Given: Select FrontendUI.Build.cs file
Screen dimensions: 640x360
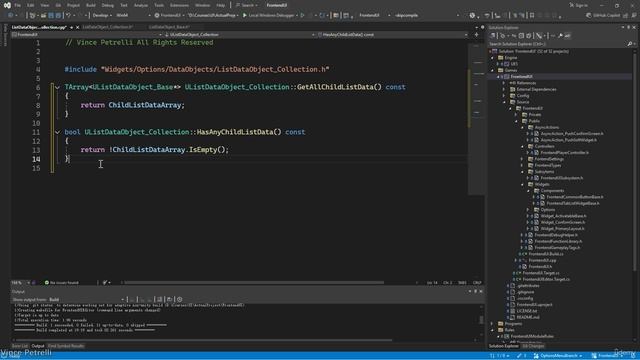Looking at the screenshot, I should (546, 254).
